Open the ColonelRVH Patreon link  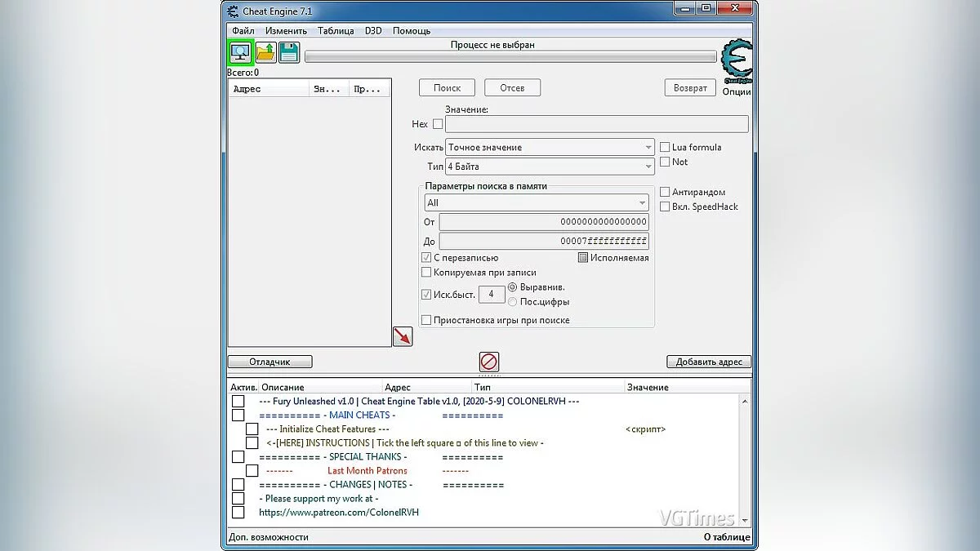[x=339, y=513]
